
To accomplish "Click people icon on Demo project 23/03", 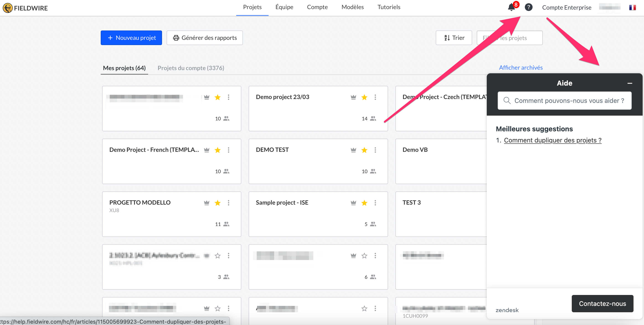I will [373, 118].
